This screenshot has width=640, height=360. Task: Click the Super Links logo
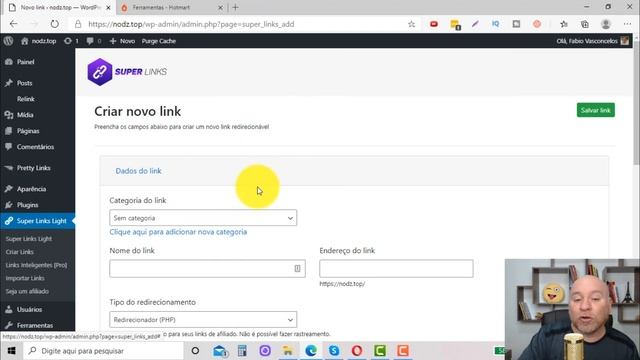127,72
